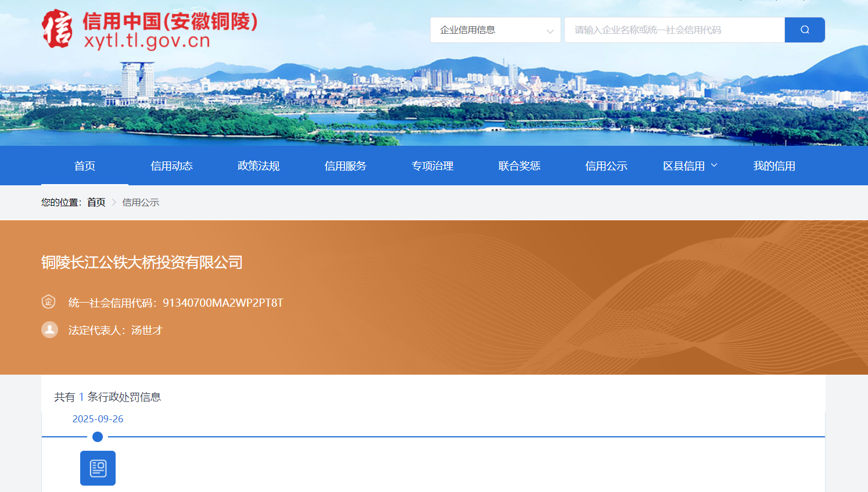
Task: Open the 政策法规 menu item
Action: [x=259, y=166]
